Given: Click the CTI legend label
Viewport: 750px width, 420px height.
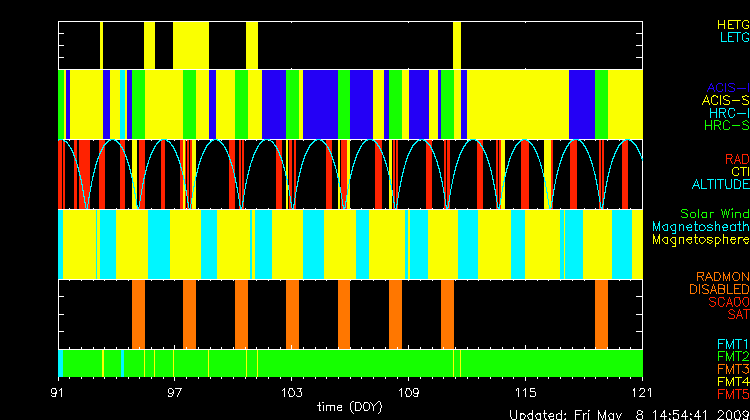Looking at the screenshot, I should 739,172.
